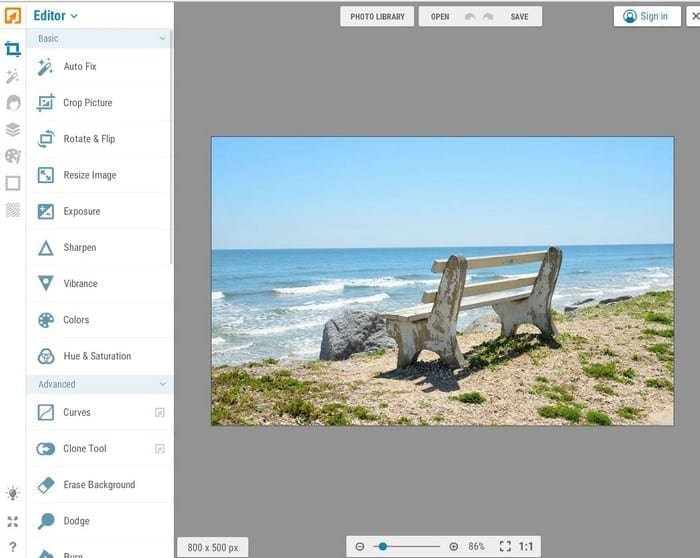
Task: Click the Crop Picture icon
Action: point(46,103)
